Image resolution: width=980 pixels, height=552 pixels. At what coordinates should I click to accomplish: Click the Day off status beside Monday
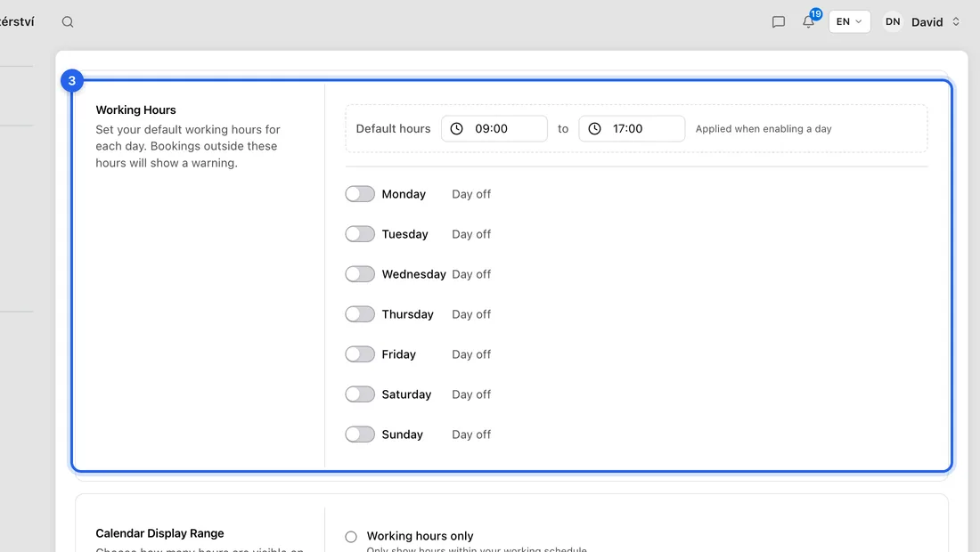click(x=471, y=194)
